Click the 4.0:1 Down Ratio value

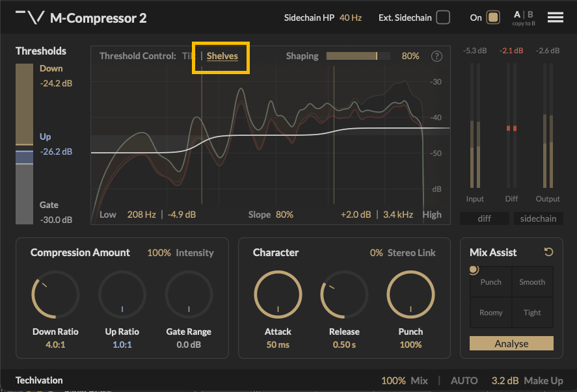click(55, 345)
